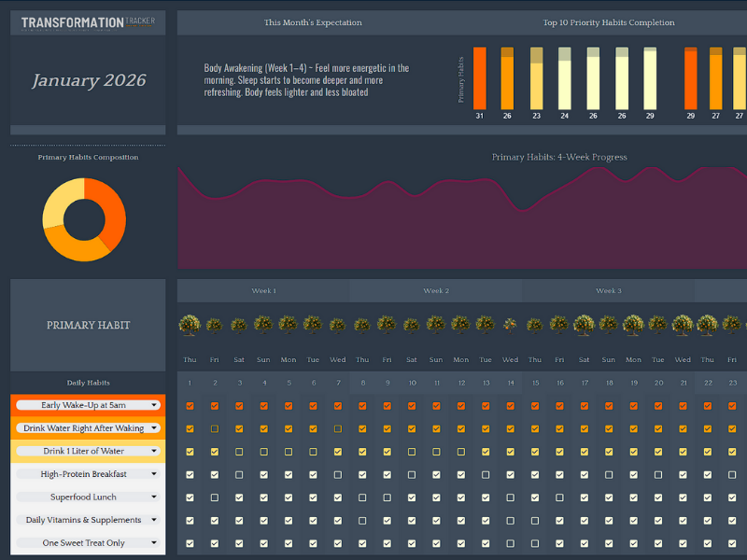Viewport: 747px width, 560px height.
Task: Click the orange bar labeled 31
Action: pos(479,77)
